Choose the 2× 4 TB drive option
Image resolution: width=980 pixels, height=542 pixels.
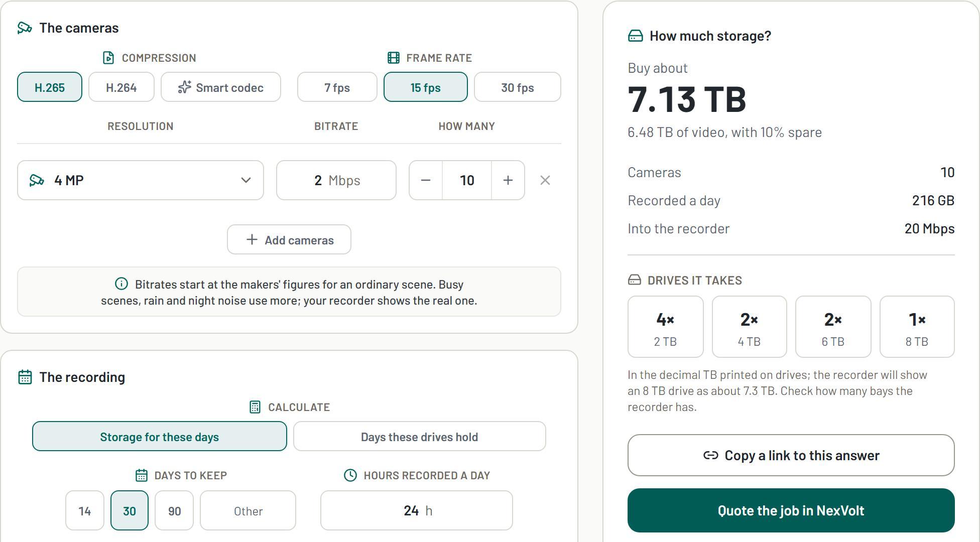(750, 327)
